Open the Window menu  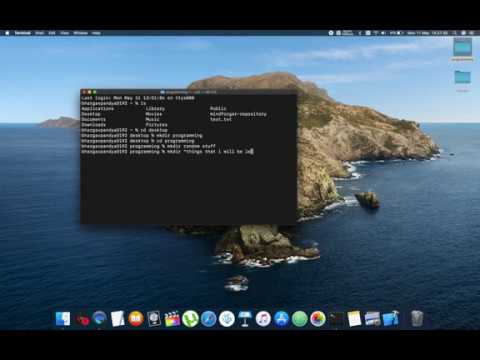coord(80,33)
